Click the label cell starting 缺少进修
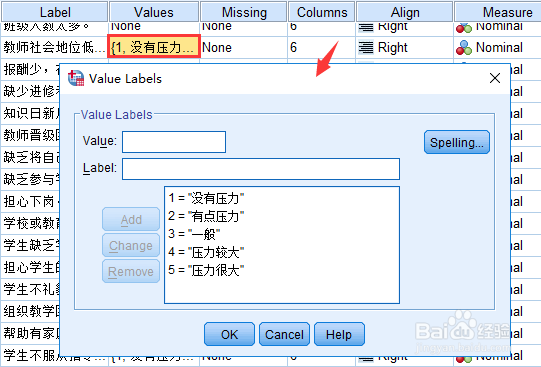541x367 pixels. [x=30, y=91]
